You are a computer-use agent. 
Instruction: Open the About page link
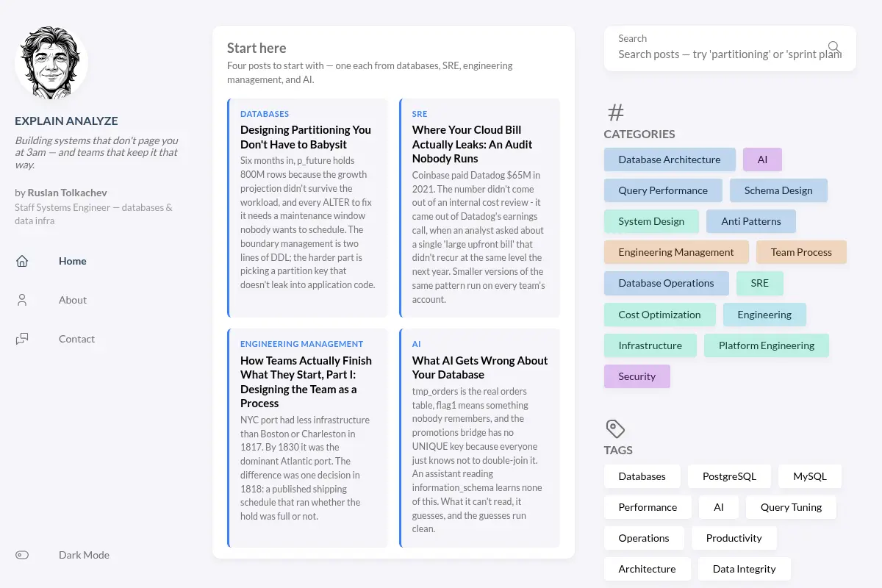pos(73,300)
